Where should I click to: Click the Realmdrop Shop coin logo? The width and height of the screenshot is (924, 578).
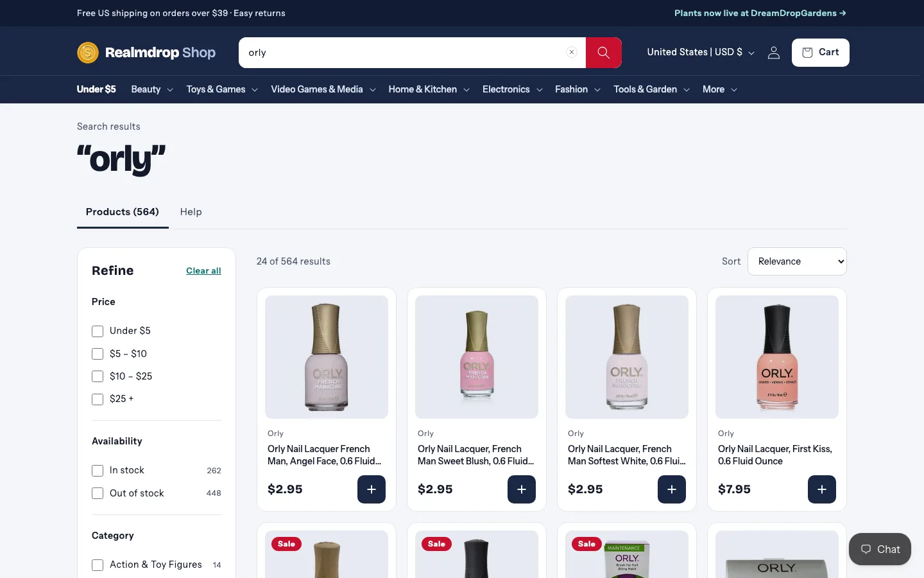pyautogui.click(x=88, y=53)
